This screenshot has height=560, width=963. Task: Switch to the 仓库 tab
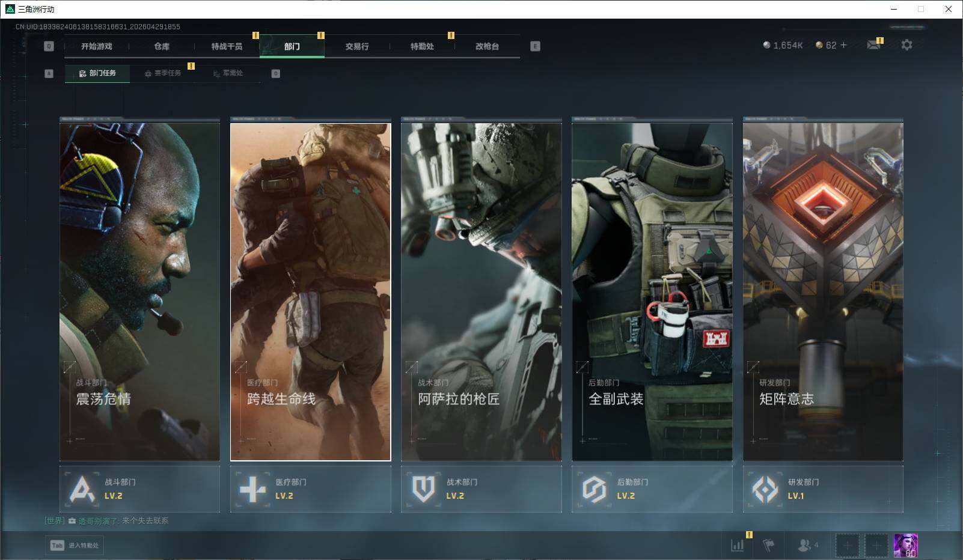pos(162,46)
